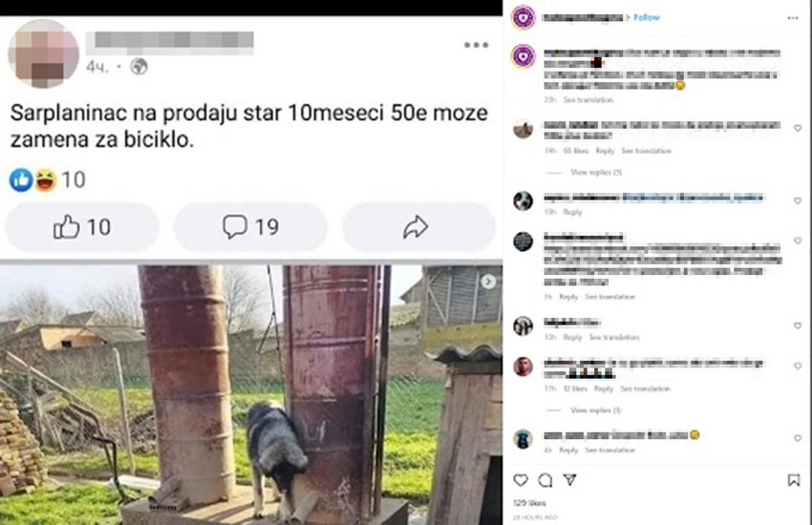The height and width of the screenshot is (525, 812).
Task: Like the Instagram post with heart icon
Action: point(521,480)
